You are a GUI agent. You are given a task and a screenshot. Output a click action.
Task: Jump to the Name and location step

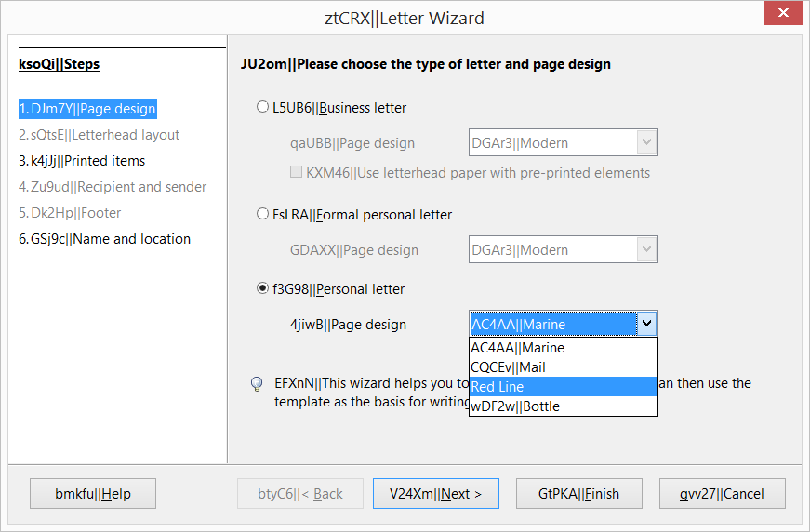[104, 239]
